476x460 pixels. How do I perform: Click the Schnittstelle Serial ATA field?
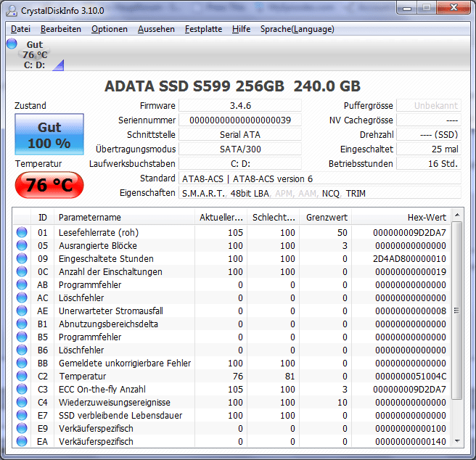(x=240, y=135)
